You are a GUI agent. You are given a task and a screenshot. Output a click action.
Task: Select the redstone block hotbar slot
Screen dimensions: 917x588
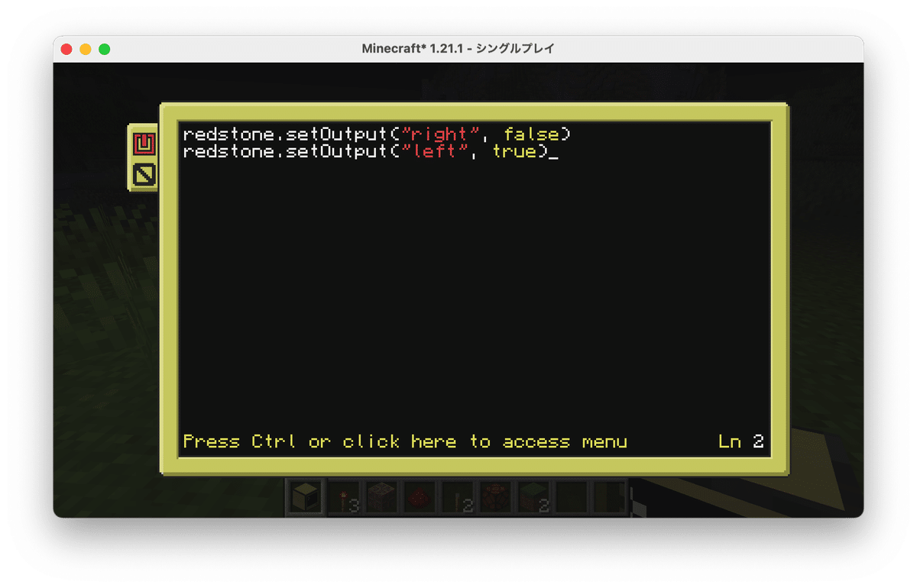(497, 498)
